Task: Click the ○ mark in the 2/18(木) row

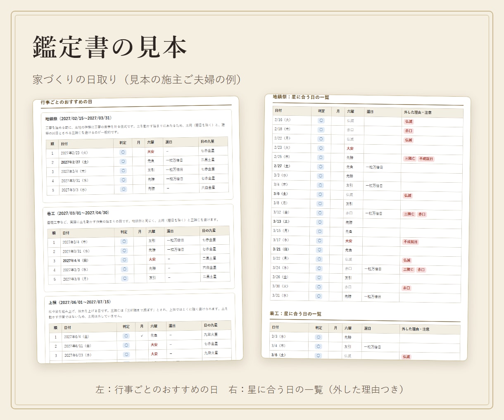Action: [x=321, y=129]
